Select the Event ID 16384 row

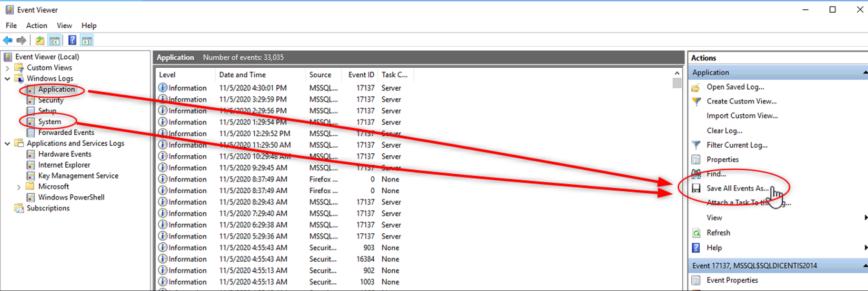click(x=414, y=259)
